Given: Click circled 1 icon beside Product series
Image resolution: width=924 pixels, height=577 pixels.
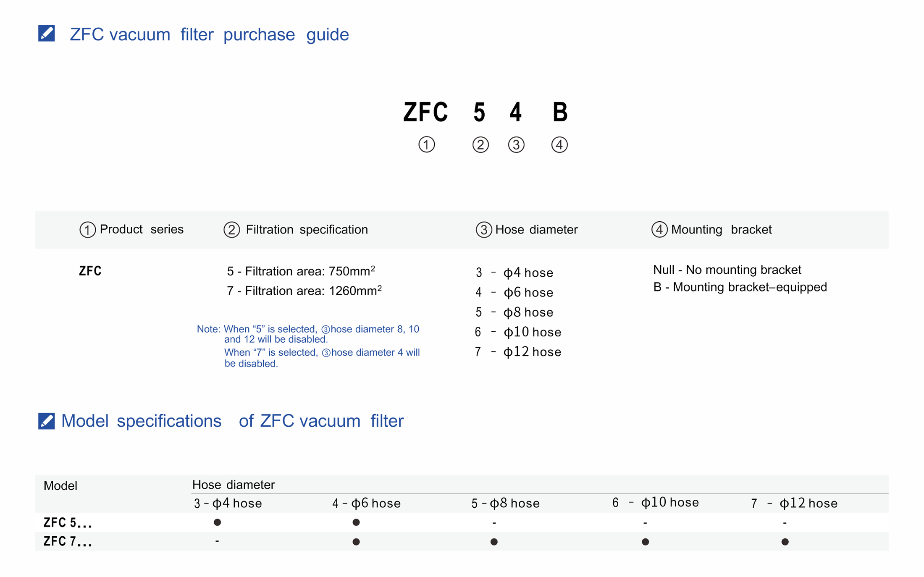Looking at the screenshot, I should 87,230.
